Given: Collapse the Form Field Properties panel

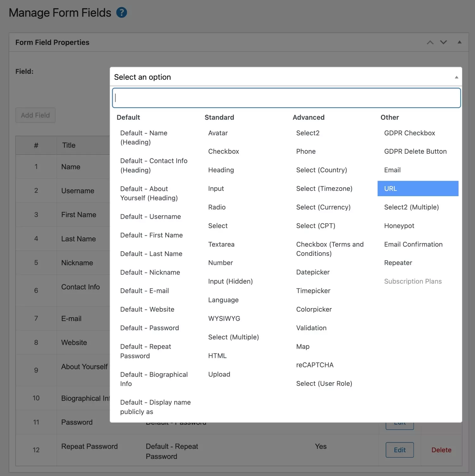Looking at the screenshot, I should click(x=459, y=42).
